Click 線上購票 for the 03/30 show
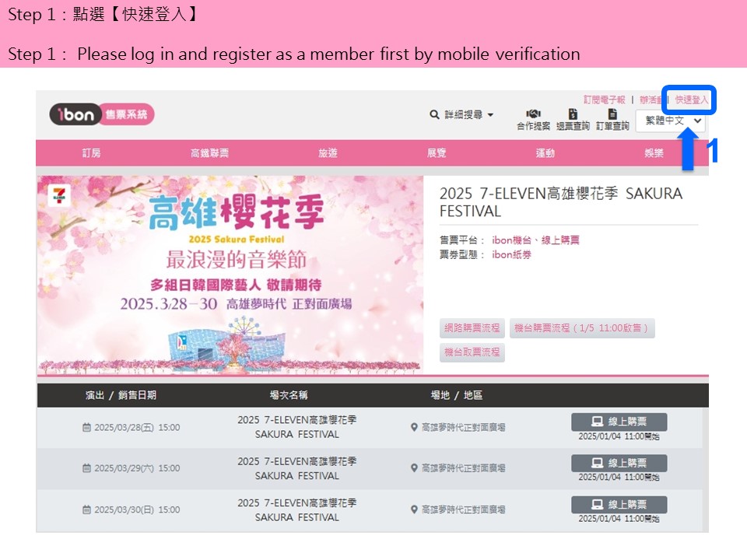Screen dimensions: 747x560 (619, 504)
